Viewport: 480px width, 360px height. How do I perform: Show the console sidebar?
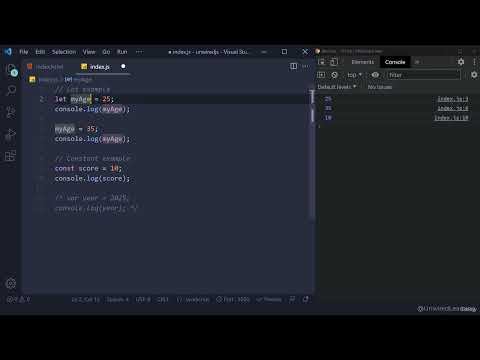tap(321, 75)
